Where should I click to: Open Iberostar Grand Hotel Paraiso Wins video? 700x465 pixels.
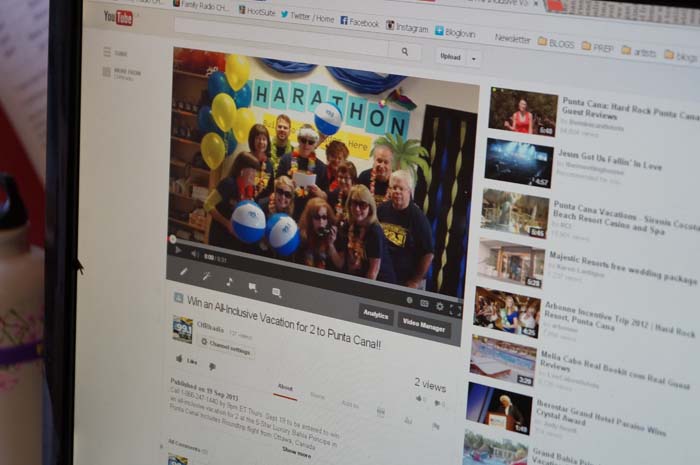point(600,417)
